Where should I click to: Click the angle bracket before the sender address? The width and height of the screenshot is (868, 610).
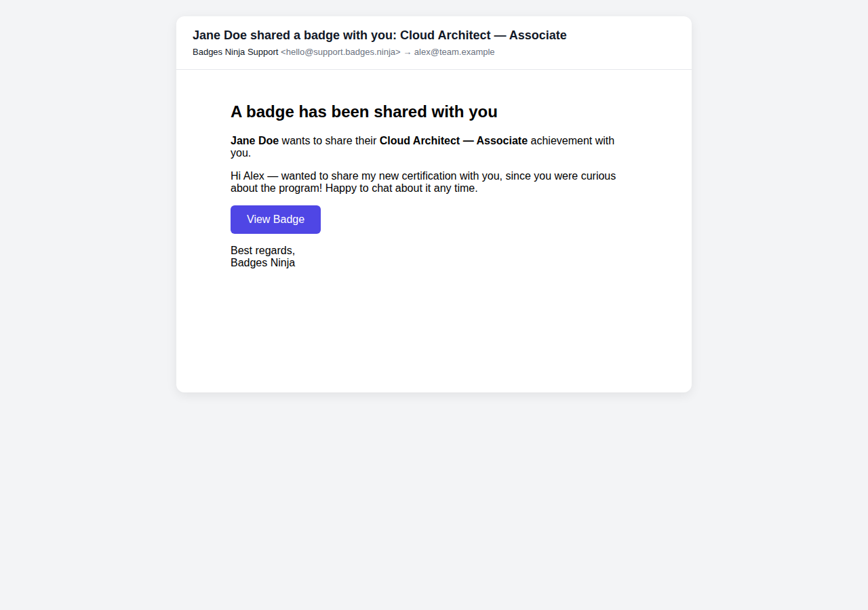pos(282,52)
